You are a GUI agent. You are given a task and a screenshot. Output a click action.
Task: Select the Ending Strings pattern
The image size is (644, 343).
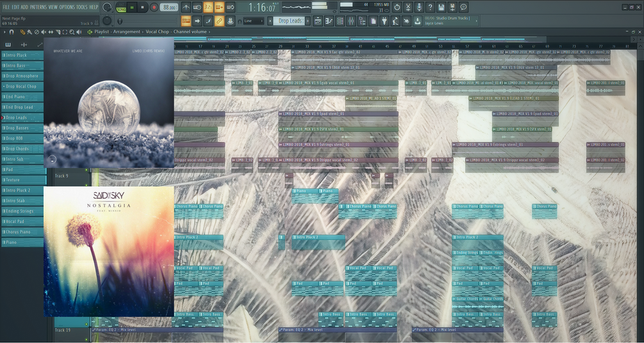click(x=22, y=211)
